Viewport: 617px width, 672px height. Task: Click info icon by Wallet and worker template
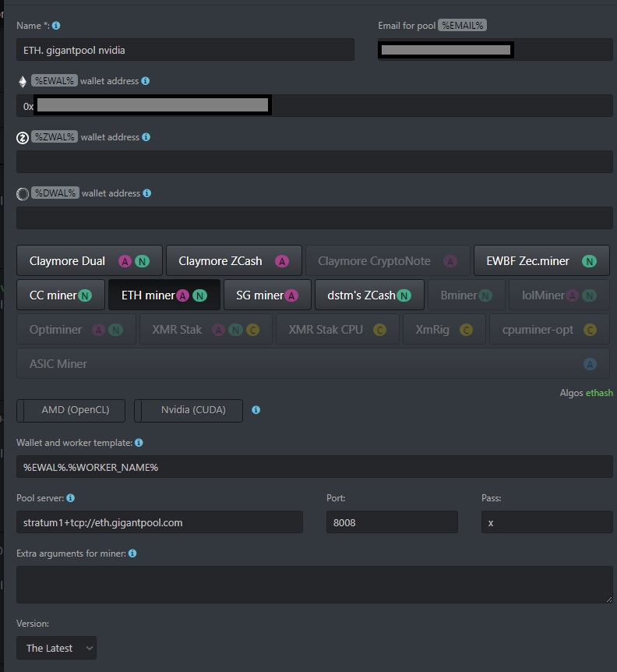tap(139, 443)
